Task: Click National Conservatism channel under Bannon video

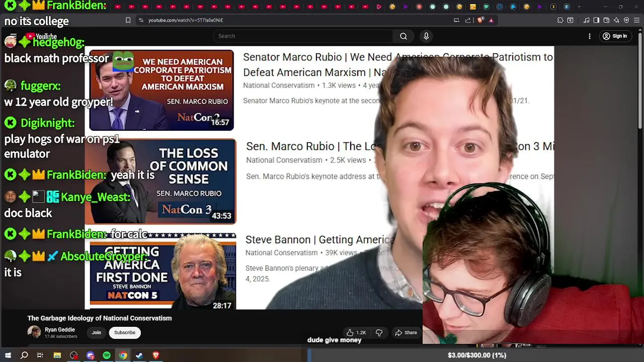Action: pyautogui.click(x=281, y=253)
